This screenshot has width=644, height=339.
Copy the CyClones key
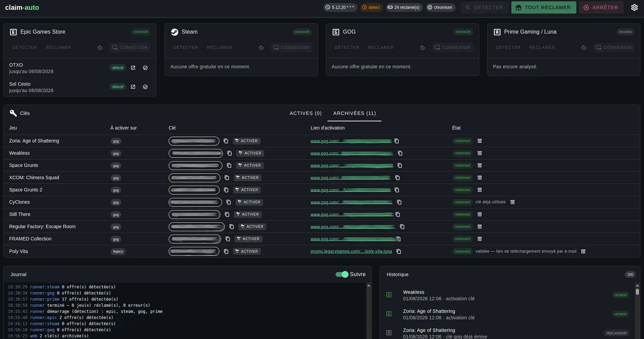click(x=229, y=202)
